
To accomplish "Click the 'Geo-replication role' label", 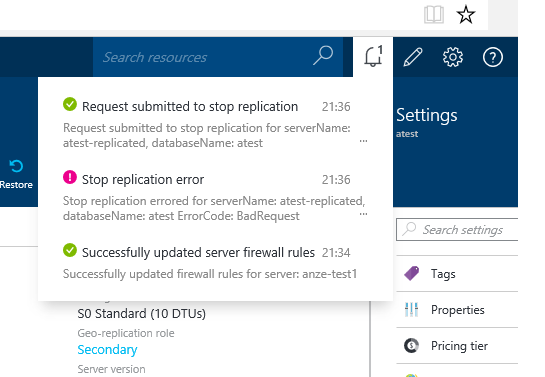I will (126, 333).
